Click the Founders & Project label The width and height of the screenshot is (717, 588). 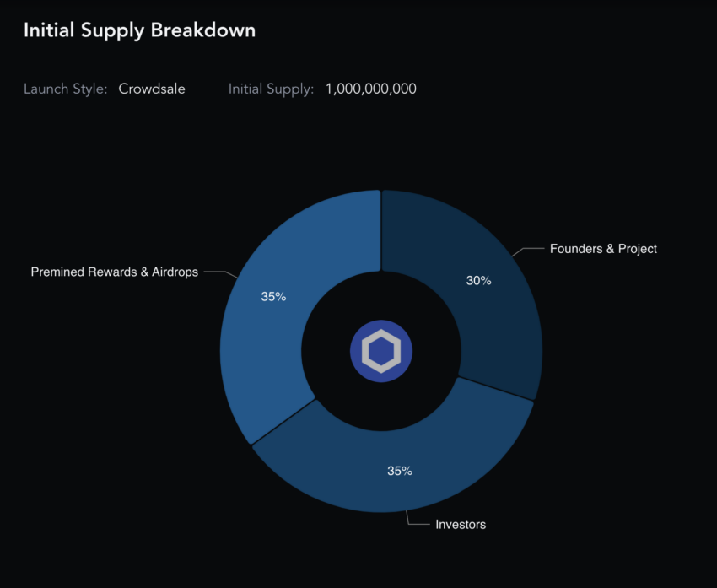[x=603, y=249]
